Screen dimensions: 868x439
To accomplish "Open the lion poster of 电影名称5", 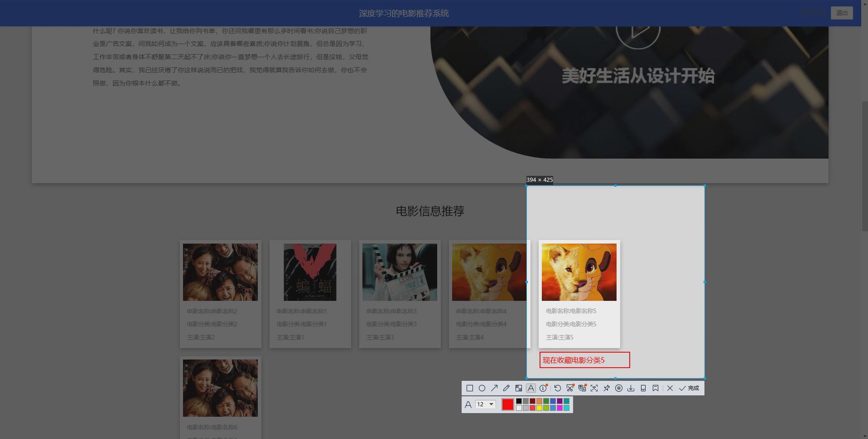I will point(579,272).
